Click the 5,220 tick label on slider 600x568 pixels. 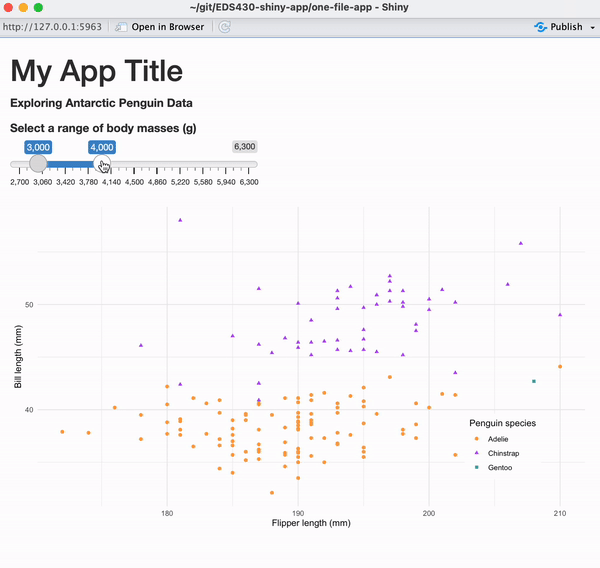click(180, 182)
